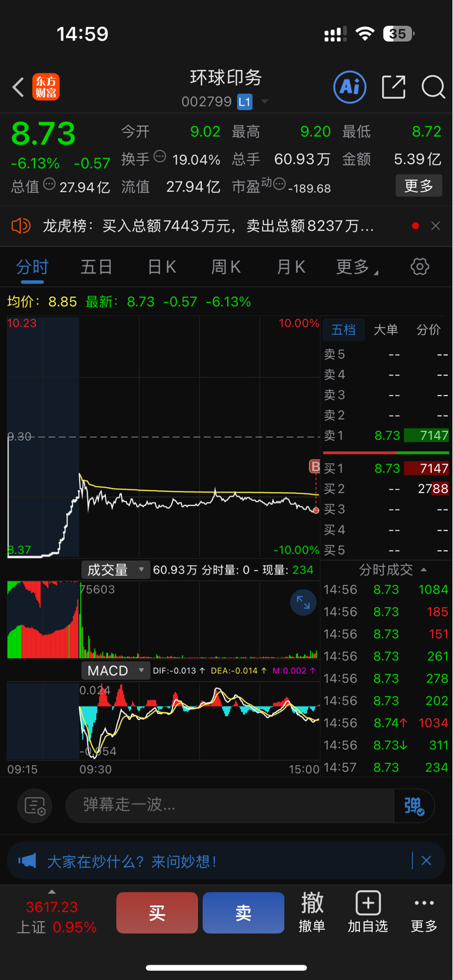Tap the 市盈 info icon
The width and height of the screenshot is (453, 980).
[x=280, y=184]
